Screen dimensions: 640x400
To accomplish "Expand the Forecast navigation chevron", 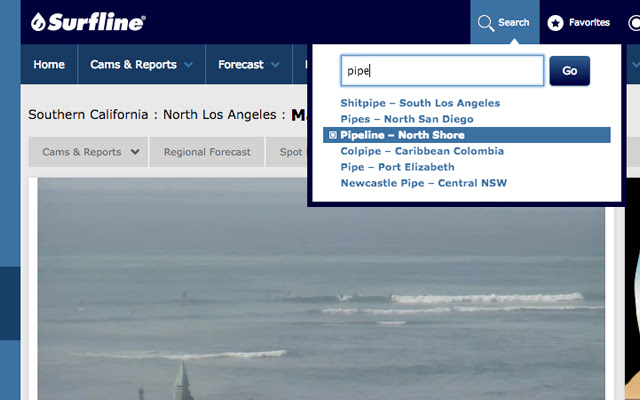I will 275,64.
